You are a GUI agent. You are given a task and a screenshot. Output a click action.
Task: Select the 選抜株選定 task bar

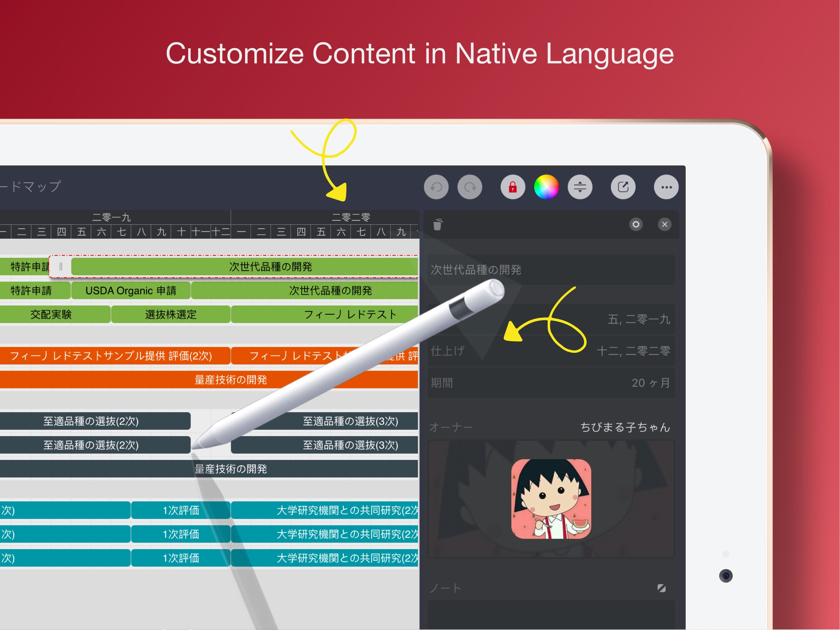171,315
